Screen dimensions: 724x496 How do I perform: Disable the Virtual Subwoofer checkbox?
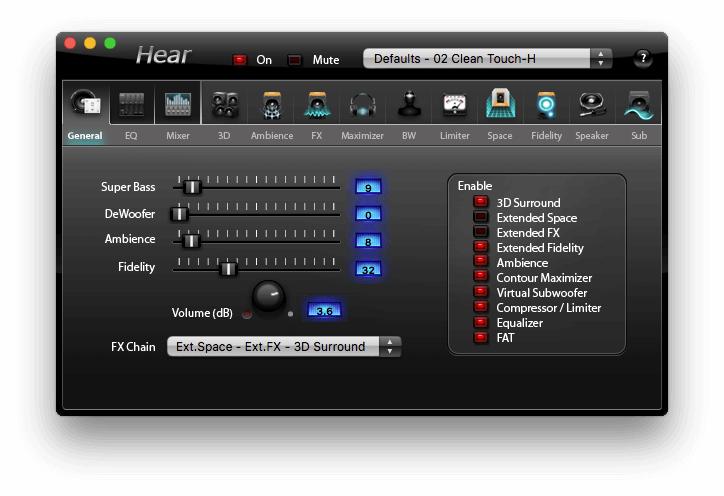(481, 293)
